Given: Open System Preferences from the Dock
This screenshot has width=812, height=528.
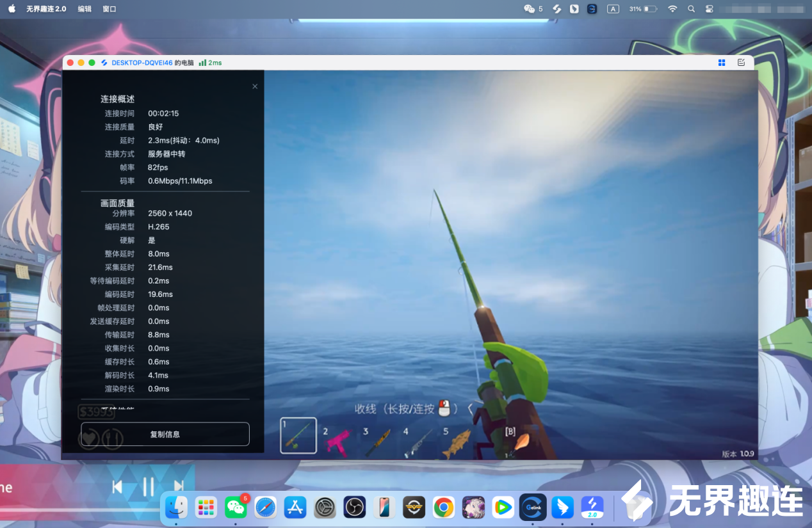Looking at the screenshot, I should click(325, 508).
